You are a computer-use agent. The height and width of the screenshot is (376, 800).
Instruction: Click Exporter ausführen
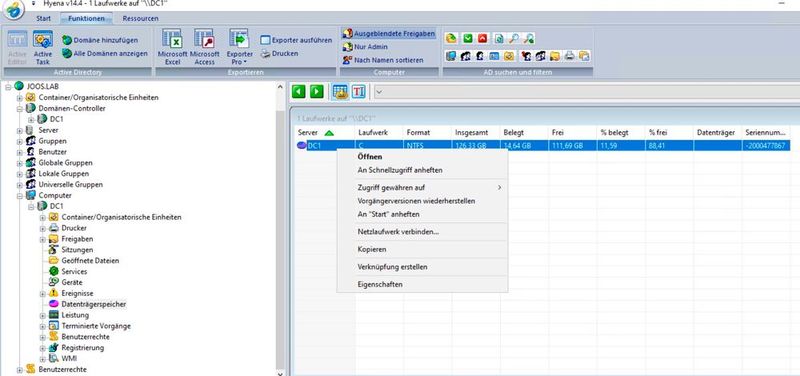pos(296,40)
